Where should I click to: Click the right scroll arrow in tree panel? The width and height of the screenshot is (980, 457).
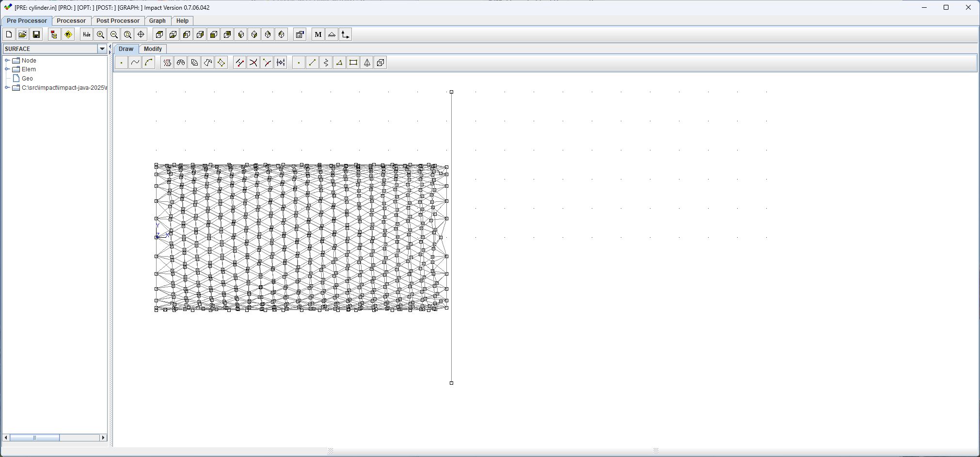coord(103,438)
